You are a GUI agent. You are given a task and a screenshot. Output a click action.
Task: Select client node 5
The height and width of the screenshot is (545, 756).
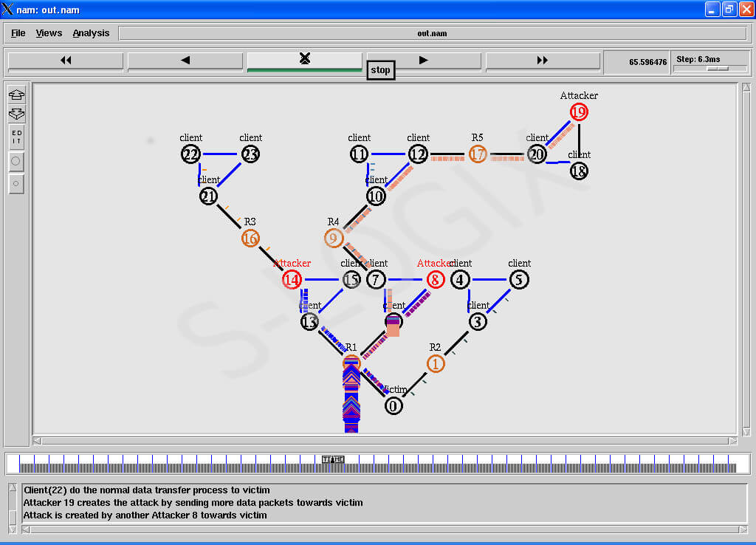(x=519, y=279)
